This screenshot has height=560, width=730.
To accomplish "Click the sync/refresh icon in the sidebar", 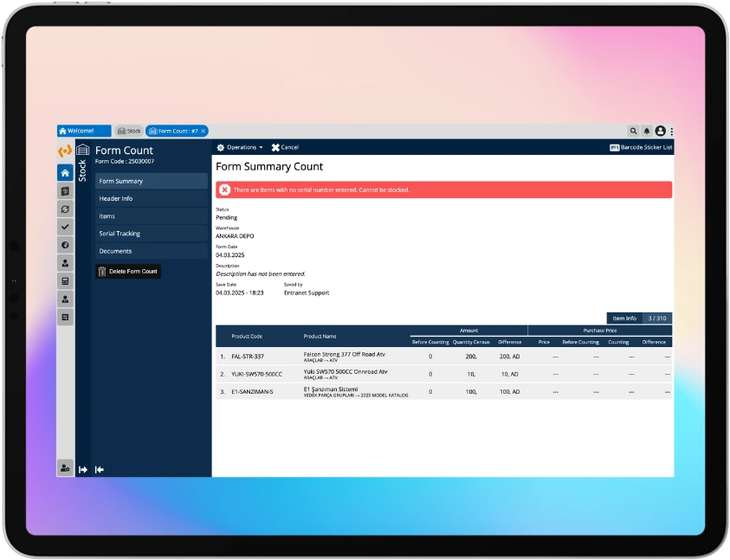I will pyautogui.click(x=65, y=208).
